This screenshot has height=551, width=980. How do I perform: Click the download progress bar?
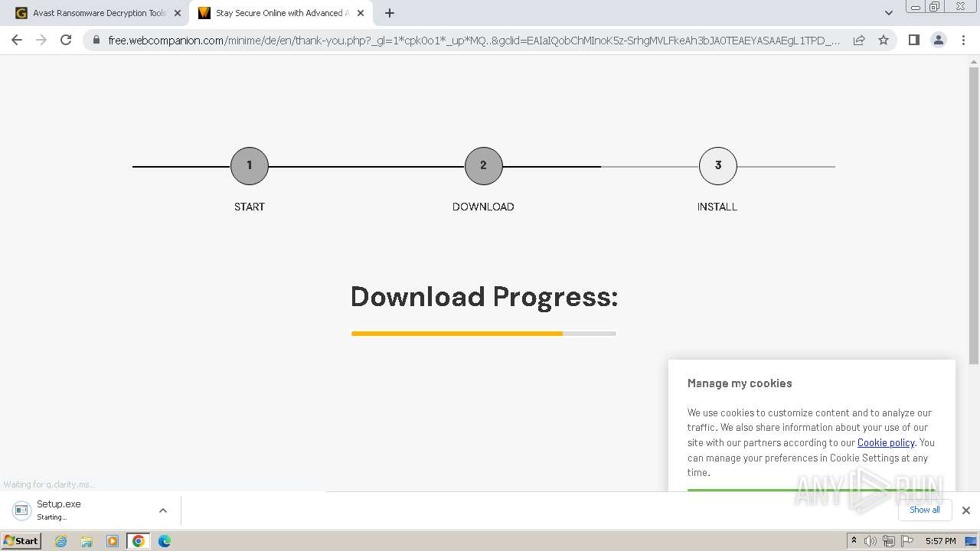coord(484,334)
